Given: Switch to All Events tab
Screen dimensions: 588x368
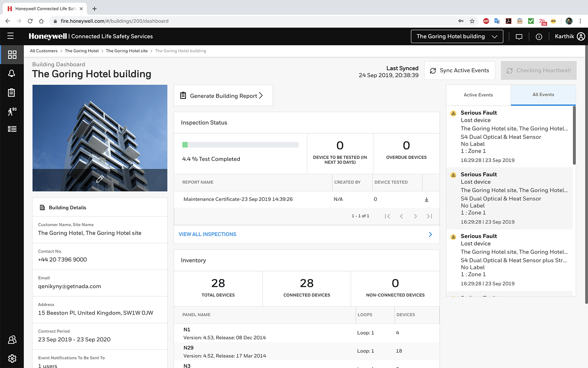Looking at the screenshot, I should pyautogui.click(x=543, y=95).
